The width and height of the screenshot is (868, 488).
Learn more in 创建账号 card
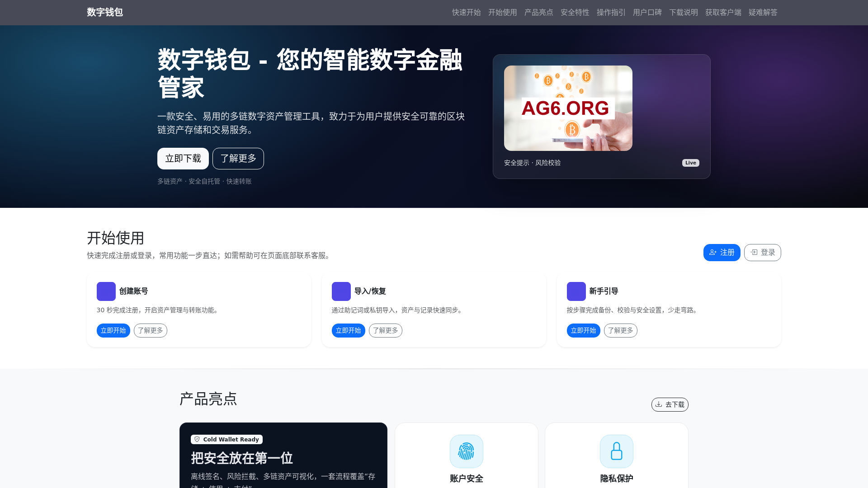click(151, 331)
